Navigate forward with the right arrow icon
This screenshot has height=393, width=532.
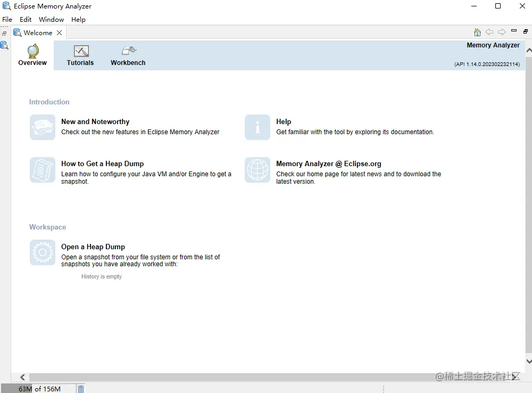point(502,32)
